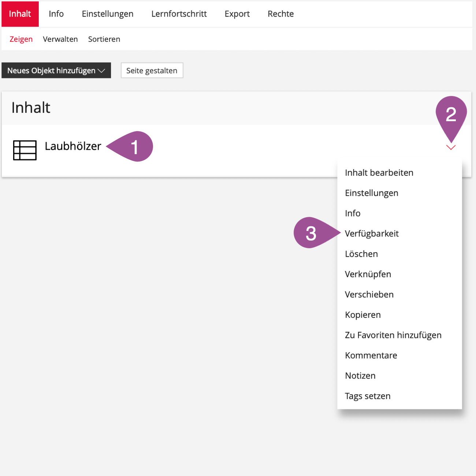Screen dimensions: 476x476
Task: Choose Löschen from the actions menu
Action: click(361, 254)
